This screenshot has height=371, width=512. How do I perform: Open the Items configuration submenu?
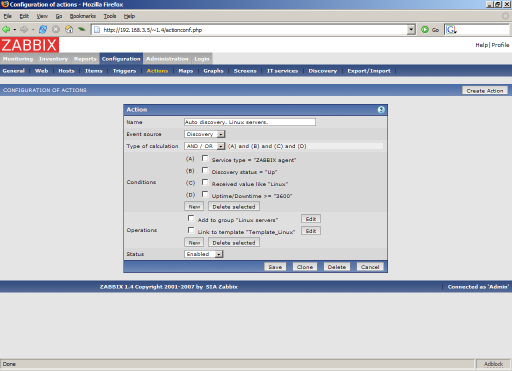point(94,71)
